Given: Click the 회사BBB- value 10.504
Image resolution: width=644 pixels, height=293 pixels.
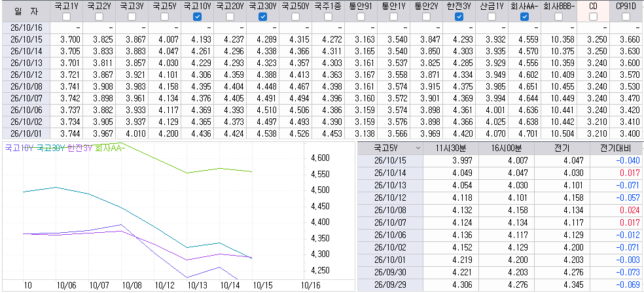Looking at the screenshot, I should [561, 133].
